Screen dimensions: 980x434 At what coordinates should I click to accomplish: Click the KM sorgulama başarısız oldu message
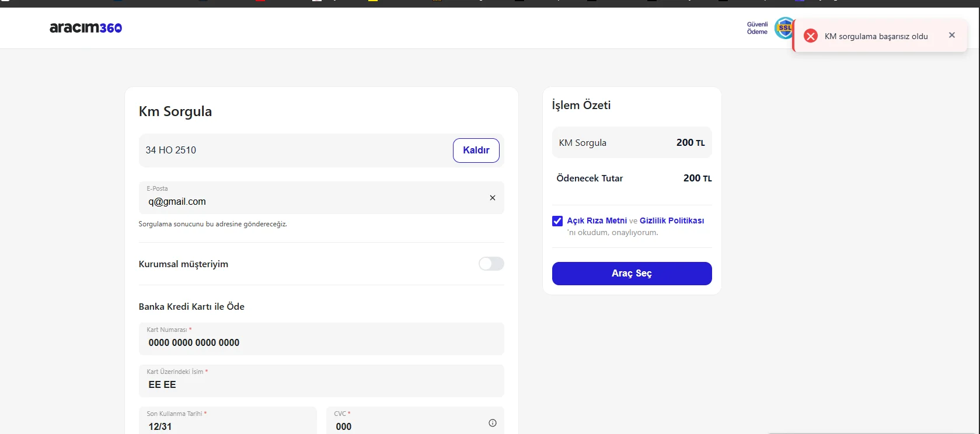click(x=876, y=36)
